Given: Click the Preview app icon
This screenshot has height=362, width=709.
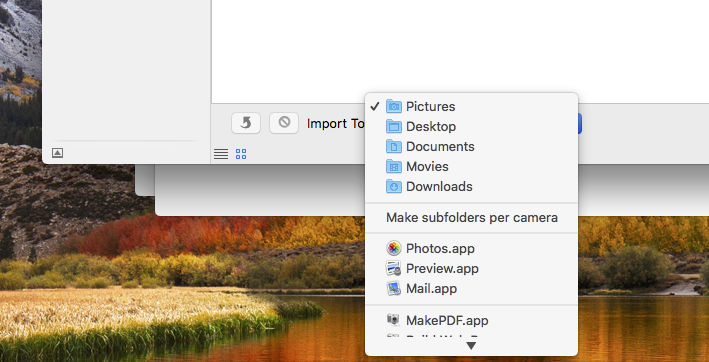Looking at the screenshot, I should coord(394,268).
